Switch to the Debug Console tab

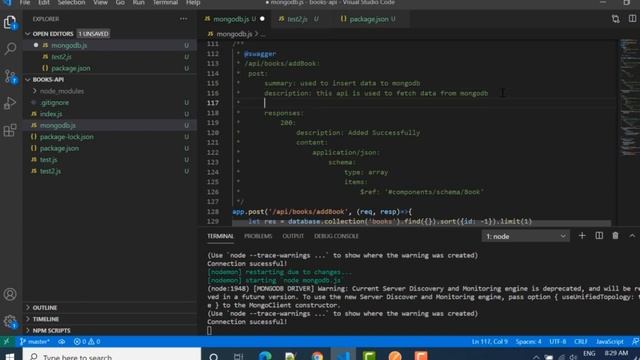click(336, 236)
